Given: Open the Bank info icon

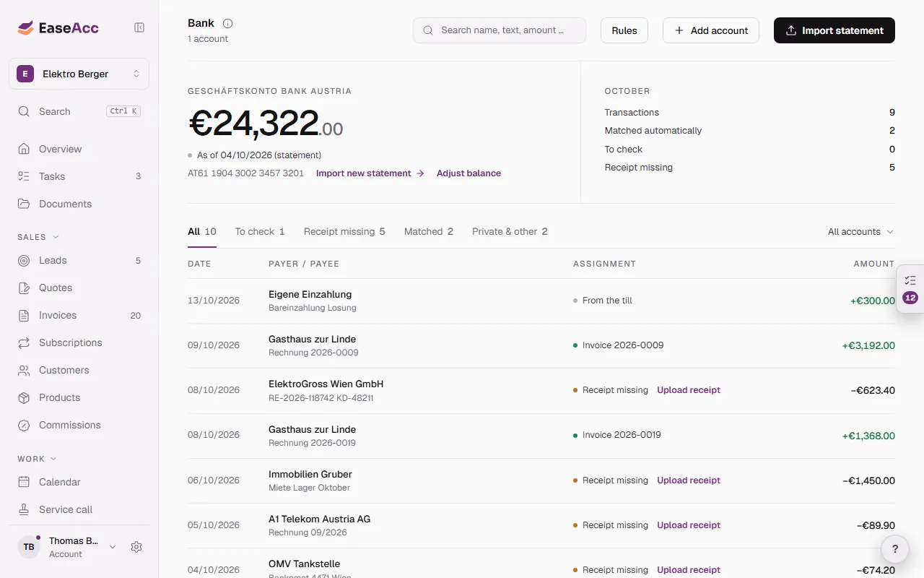Looking at the screenshot, I should click(x=228, y=23).
